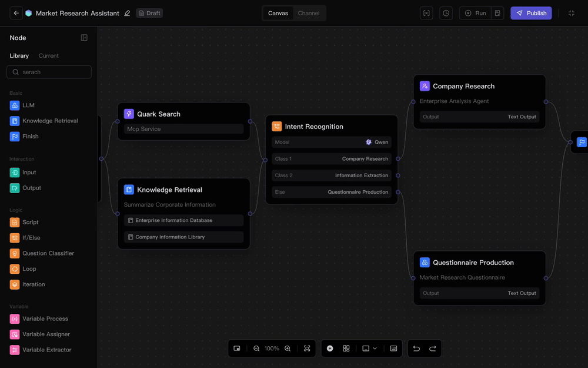The width and height of the screenshot is (588, 368).
Task: Click the Run button
Action: coord(475,13)
